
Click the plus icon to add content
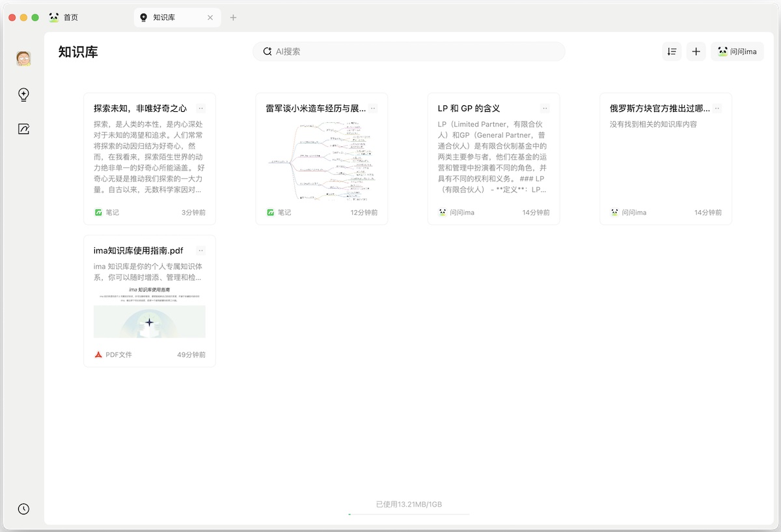(696, 51)
